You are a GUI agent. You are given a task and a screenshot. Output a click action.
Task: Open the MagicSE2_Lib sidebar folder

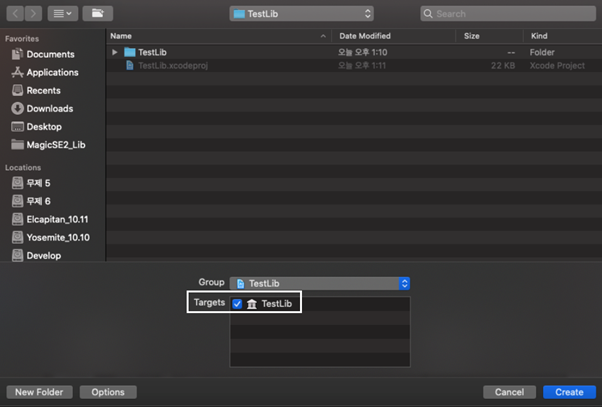pos(48,145)
